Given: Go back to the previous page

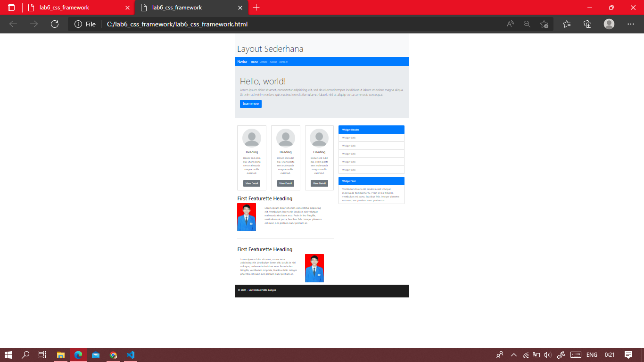Looking at the screenshot, I should coord(13,24).
